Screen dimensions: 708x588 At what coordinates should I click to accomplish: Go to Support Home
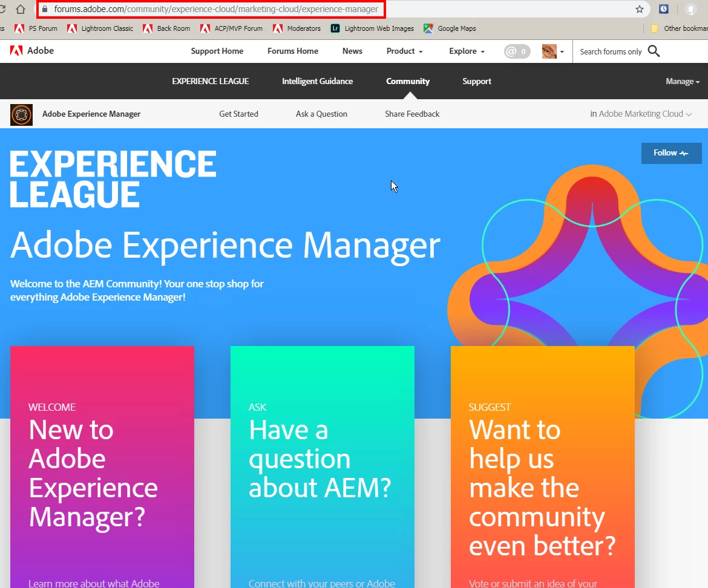click(x=217, y=51)
